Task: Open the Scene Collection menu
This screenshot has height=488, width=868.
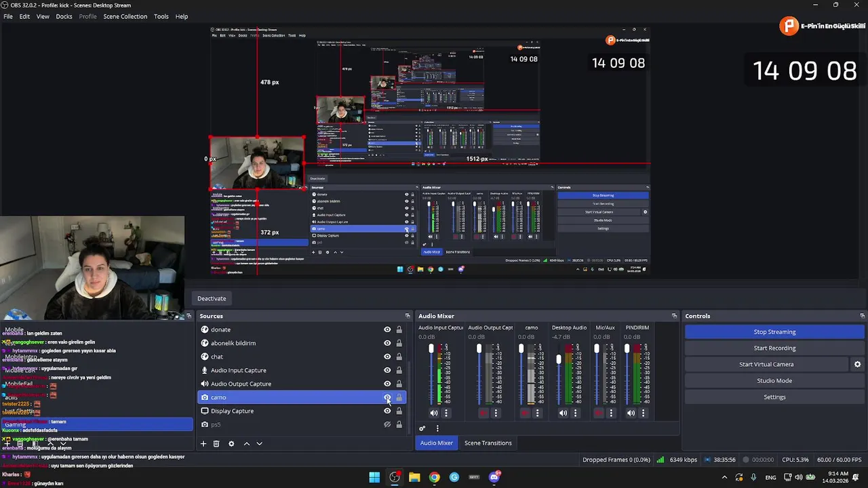Action: click(x=125, y=16)
